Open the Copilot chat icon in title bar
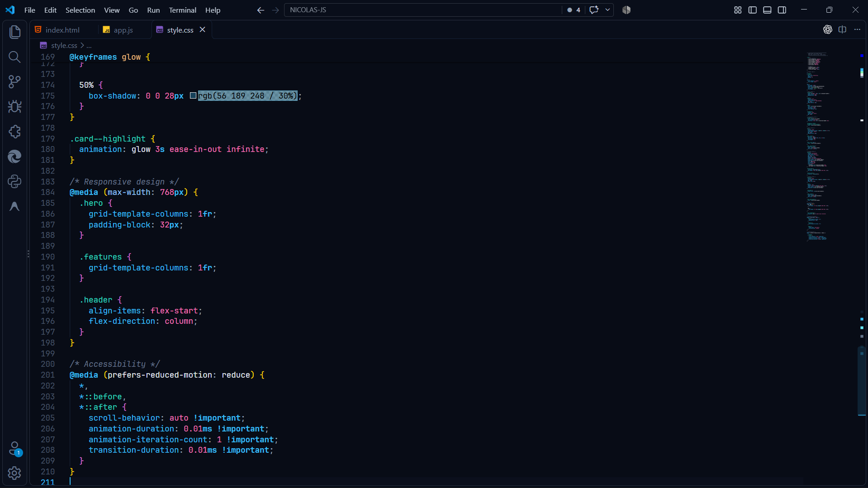Viewport: 868px width, 488px height. [x=594, y=10]
